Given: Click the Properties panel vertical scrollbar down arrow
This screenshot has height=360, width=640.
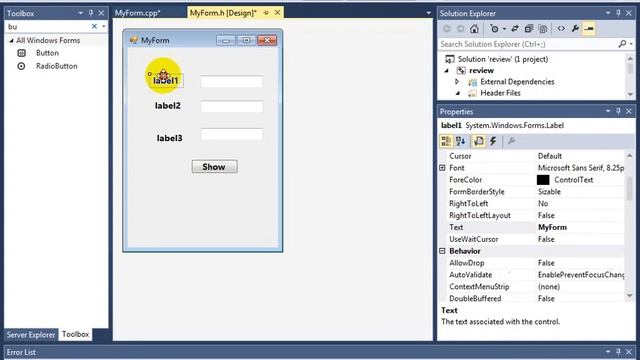Looking at the screenshot, I should coord(629,296).
